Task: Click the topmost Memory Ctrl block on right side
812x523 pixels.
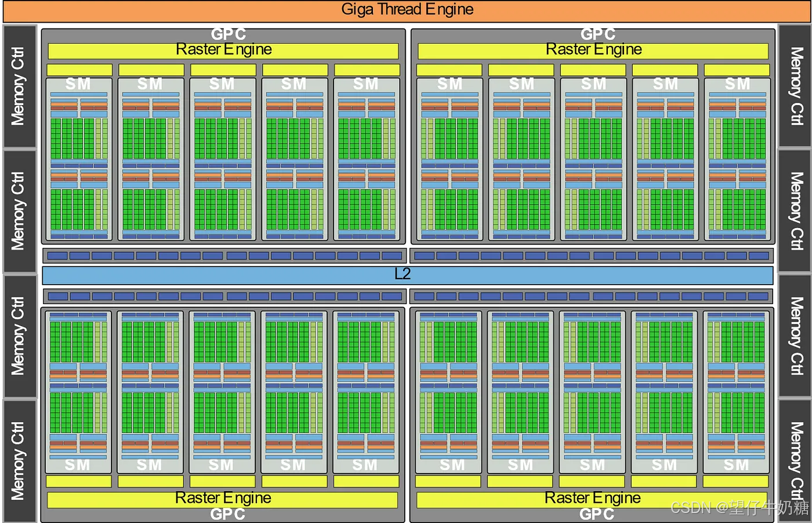Action: pyautogui.click(x=795, y=86)
